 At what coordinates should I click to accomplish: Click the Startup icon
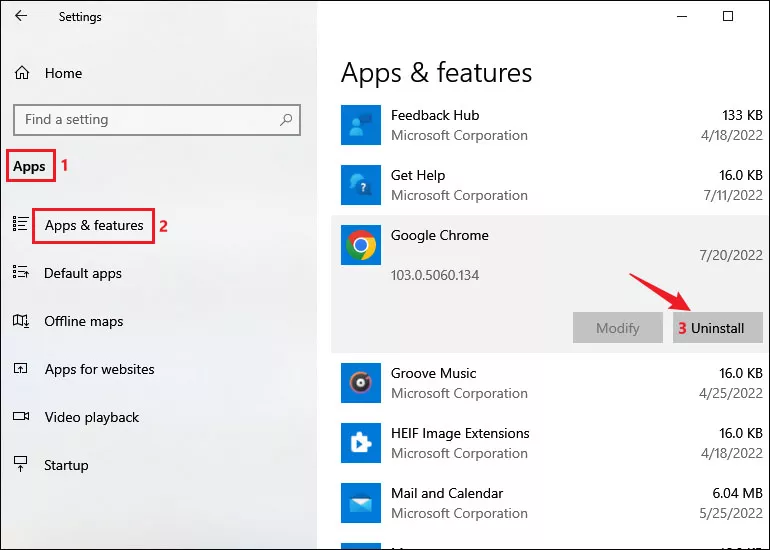(x=20, y=464)
